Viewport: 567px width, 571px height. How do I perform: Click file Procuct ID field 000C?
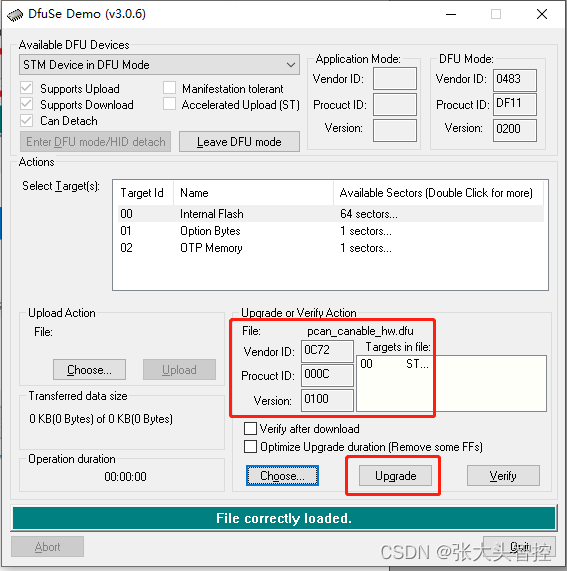coord(327,375)
